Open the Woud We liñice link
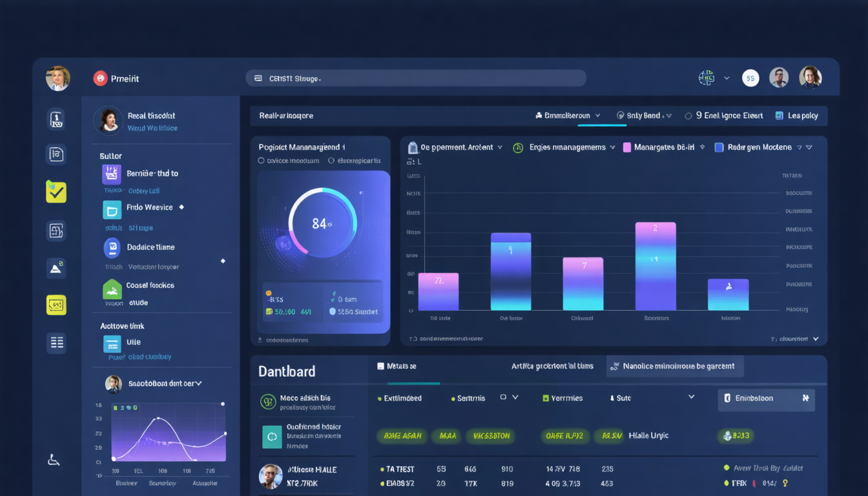Image resolution: width=868 pixels, height=496 pixels. click(152, 129)
